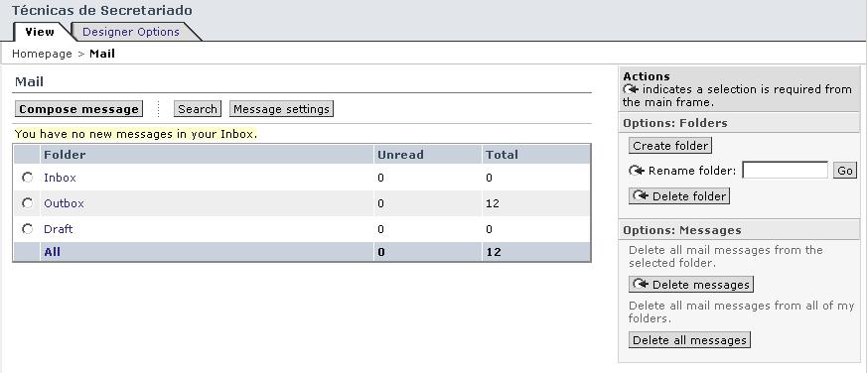Click the Compose message button
The height and width of the screenshot is (373, 868).
78,109
